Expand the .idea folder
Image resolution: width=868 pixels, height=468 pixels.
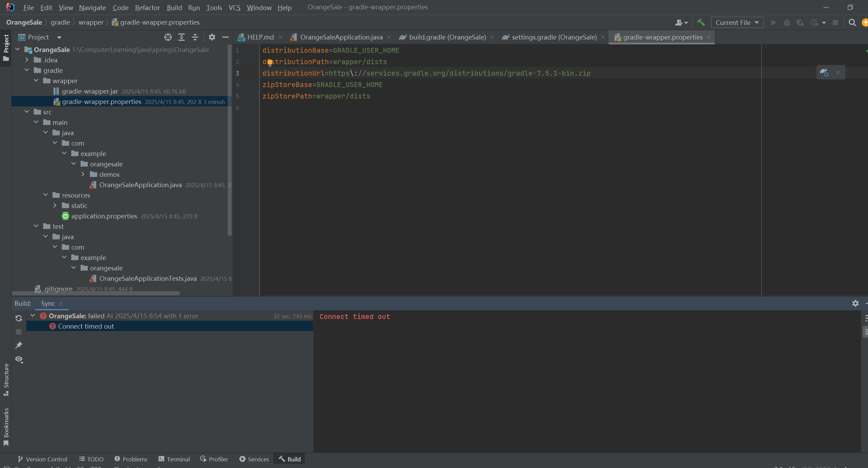pos(27,60)
